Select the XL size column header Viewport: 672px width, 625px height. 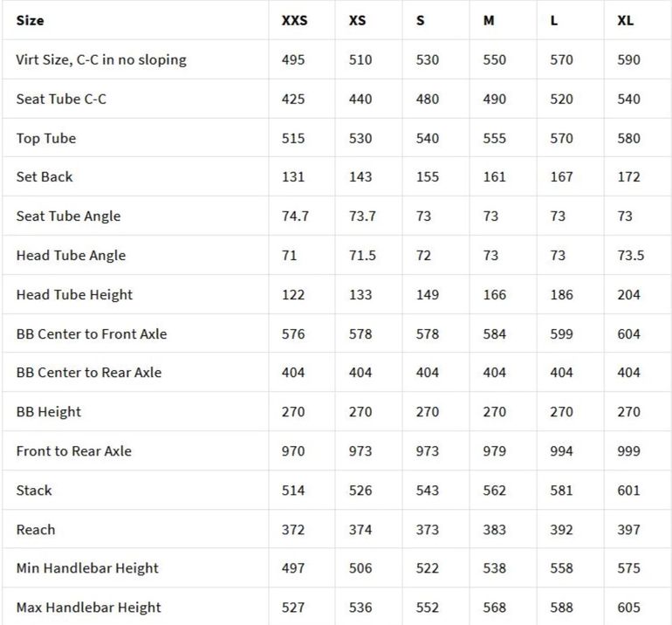[625, 20]
